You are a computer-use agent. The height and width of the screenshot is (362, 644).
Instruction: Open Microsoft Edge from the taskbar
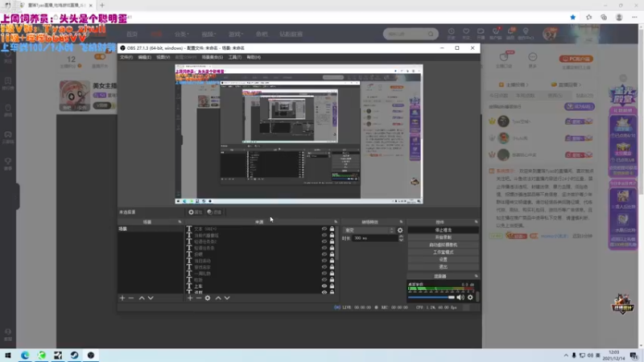[25, 355]
